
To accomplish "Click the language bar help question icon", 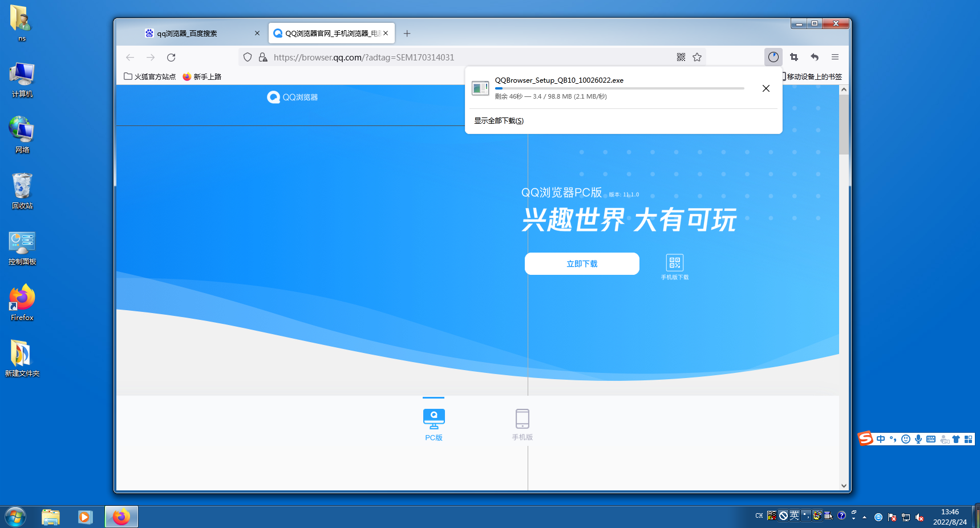I will (x=841, y=515).
